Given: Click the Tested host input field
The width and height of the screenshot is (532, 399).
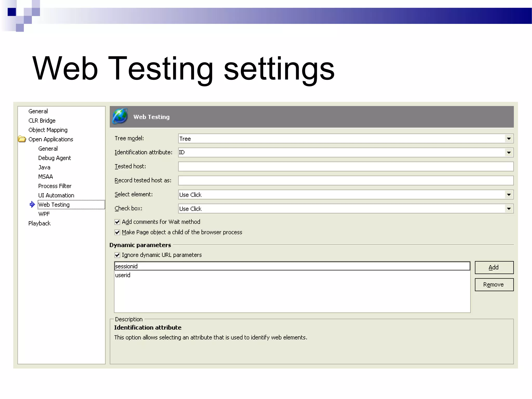Looking at the screenshot, I should point(346,167).
